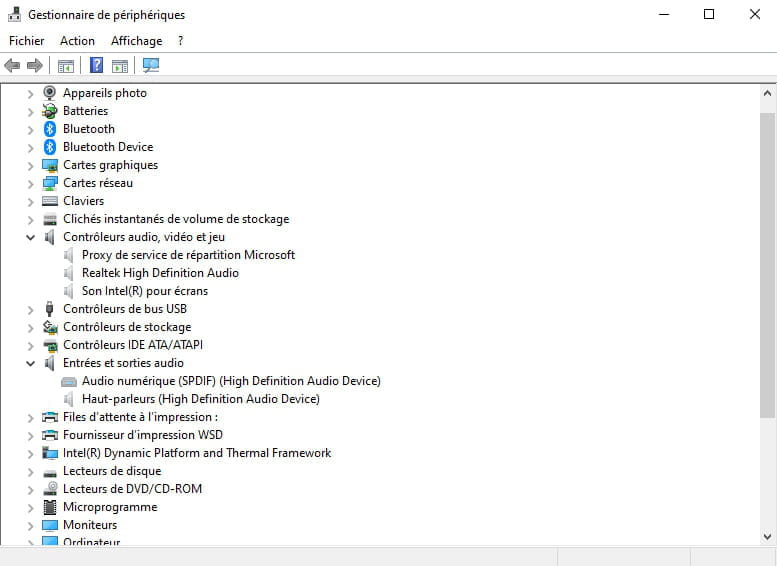
Task: Click the Cartes graphiques display icon
Action: coord(50,165)
